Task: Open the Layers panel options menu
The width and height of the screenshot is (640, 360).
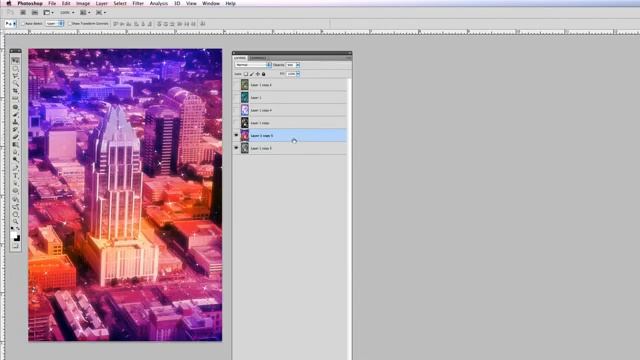Action: [349, 58]
